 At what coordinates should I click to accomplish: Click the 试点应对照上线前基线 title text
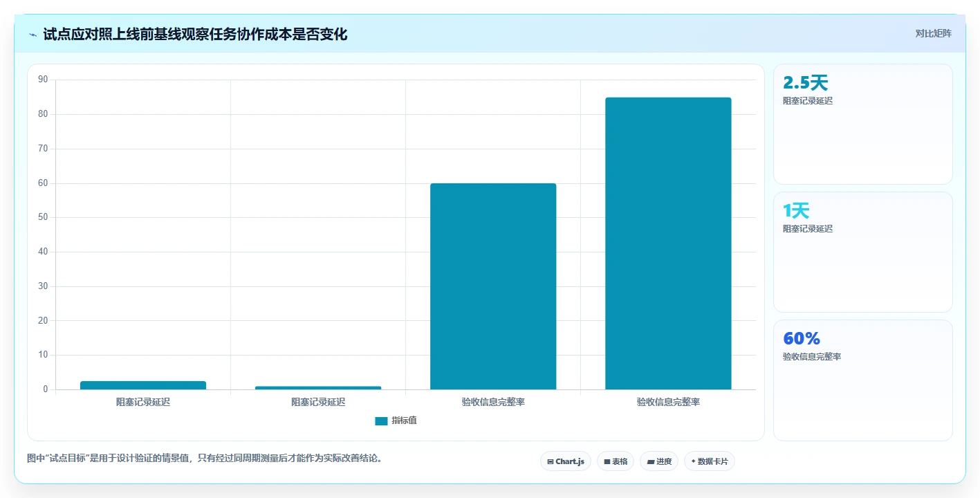(x=195, y=34)
